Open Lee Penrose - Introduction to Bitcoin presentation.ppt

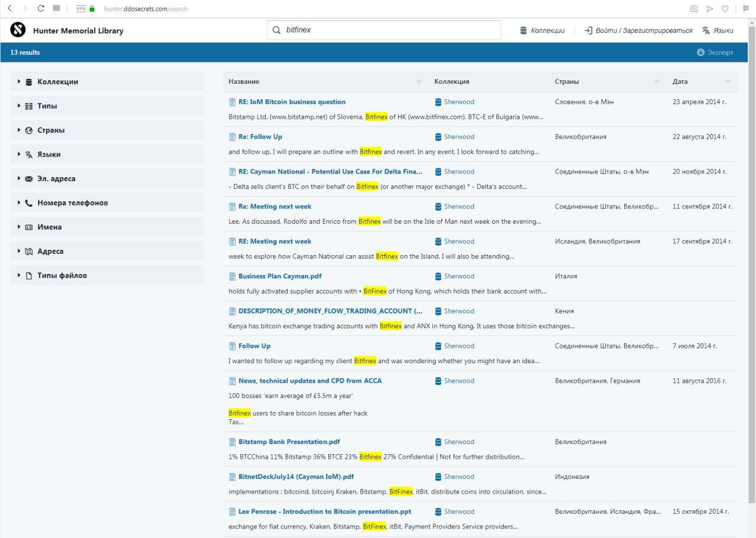[325, 511]
